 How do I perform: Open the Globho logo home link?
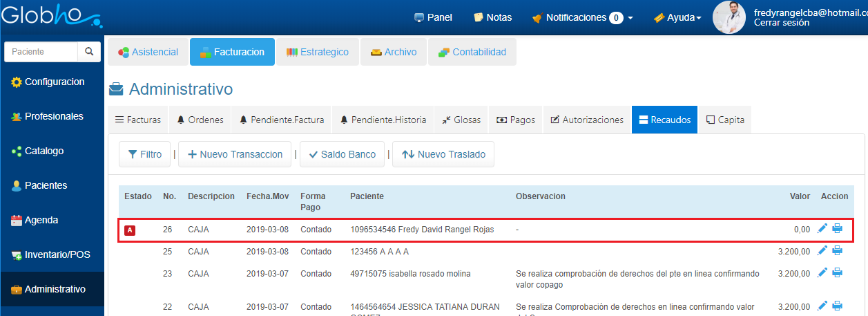pyautogui.click(x=50, y=15)
